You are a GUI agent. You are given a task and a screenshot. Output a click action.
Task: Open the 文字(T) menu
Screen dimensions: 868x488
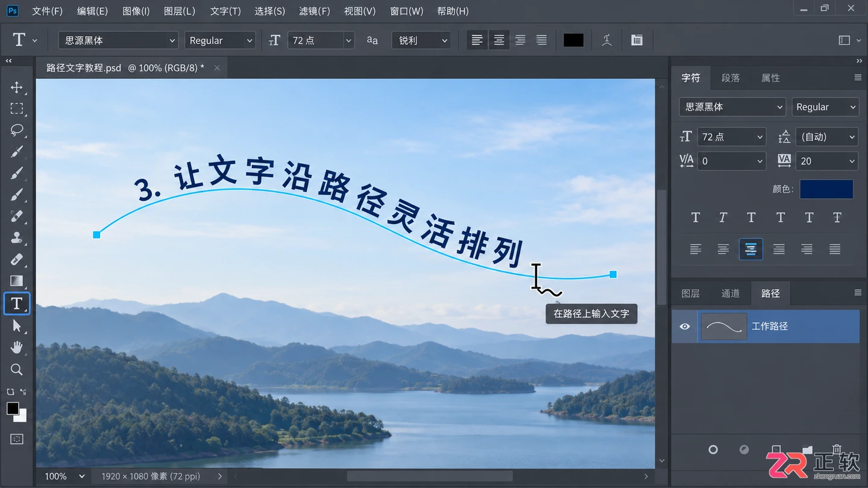coord(225,11)
